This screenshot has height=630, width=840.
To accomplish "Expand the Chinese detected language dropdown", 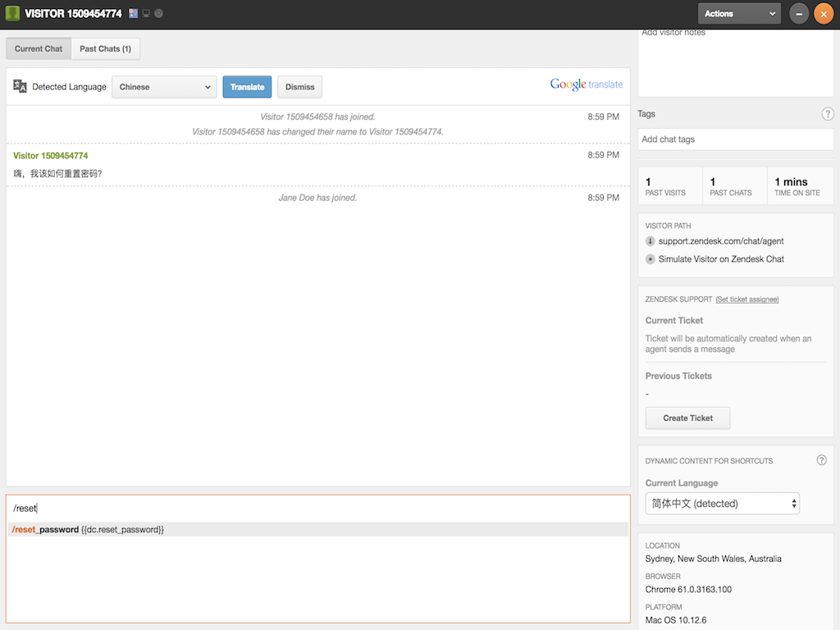I will (x=164, y=87).
